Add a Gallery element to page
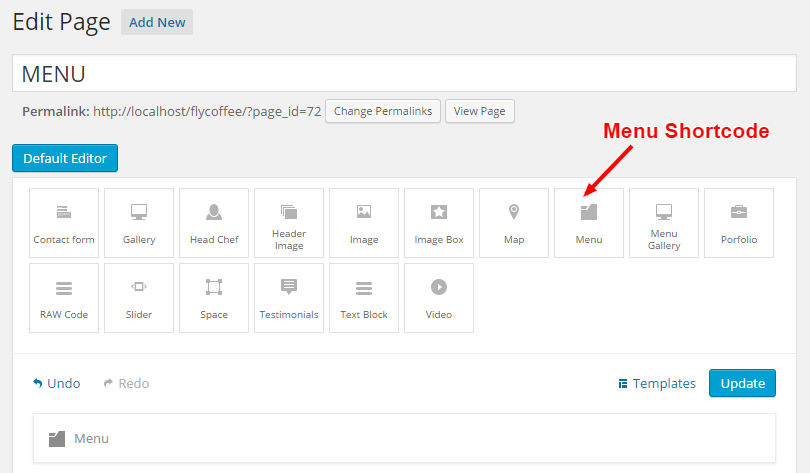The height and width of the screenshot is (473, 810). click(139, 223)
